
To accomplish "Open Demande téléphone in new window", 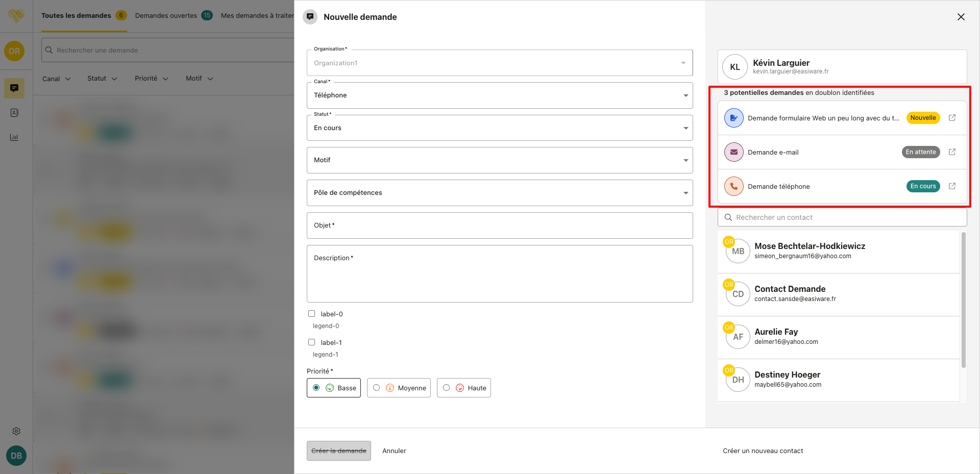I will coord(952,186).
